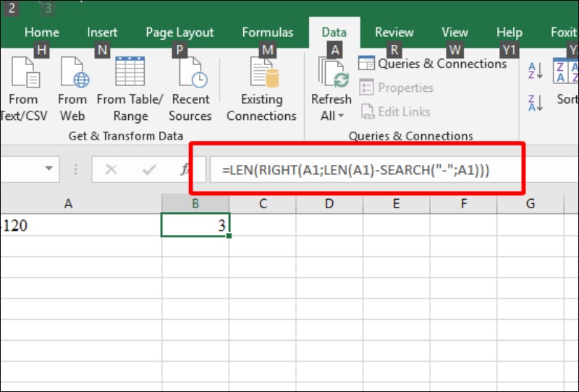This screenshot has width=579, height=392.
Task: Select column D header
Action: (x=329, y=204)
